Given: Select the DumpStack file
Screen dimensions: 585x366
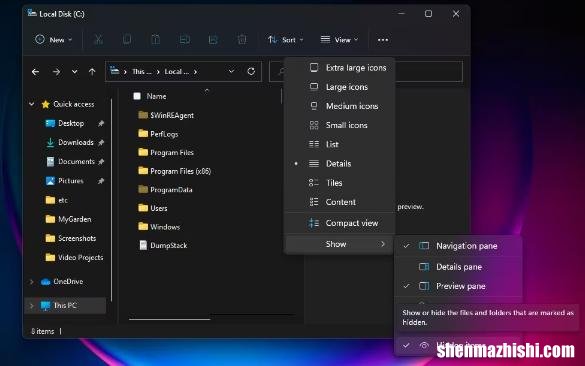Looking at the screenshot, I should tap(168, 245).
